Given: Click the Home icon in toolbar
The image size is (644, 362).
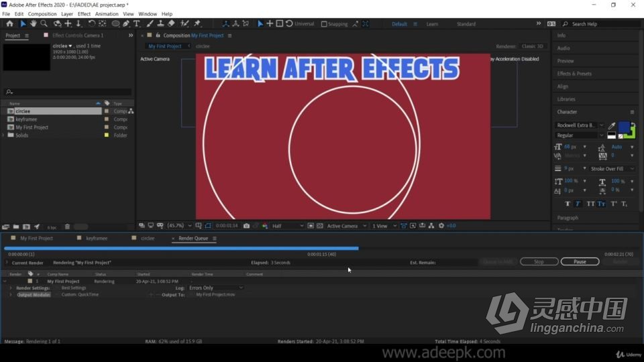Looking at the screenshot, I should pyautogui.click(x=10, y=24).
